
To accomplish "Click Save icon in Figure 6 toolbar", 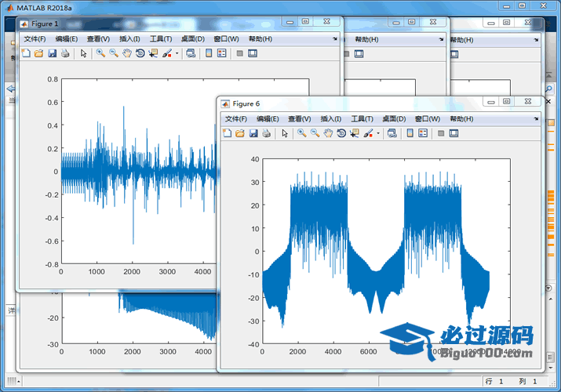I will (x=253, y=133).
